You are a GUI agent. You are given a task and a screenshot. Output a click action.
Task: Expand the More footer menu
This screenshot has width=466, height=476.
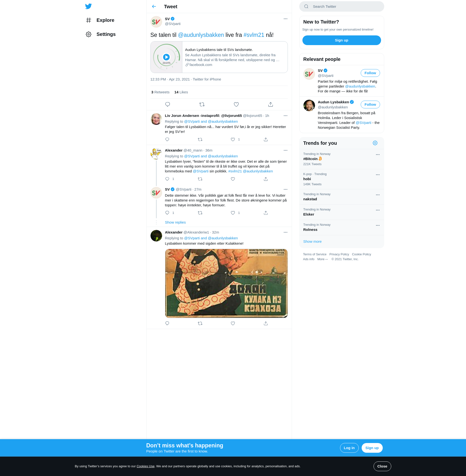click(x=322, y=259)
